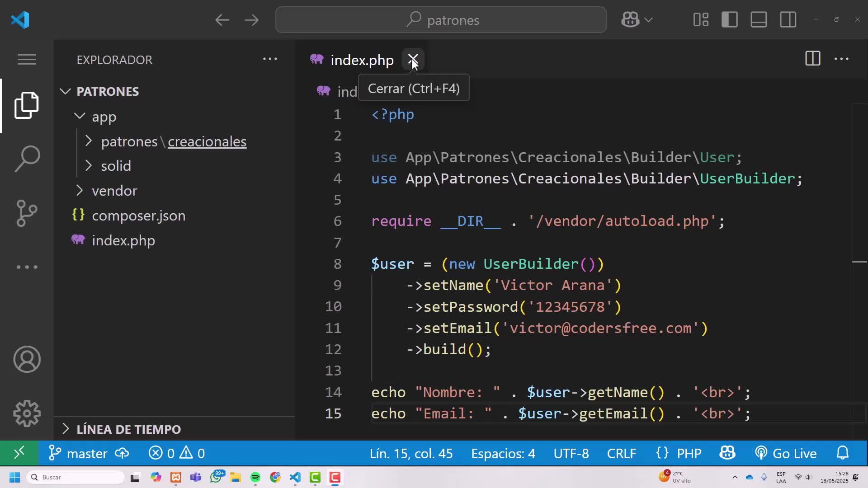868x488 pixels.
Task: Toggle the bottom panel
Action: pos(759,20)
